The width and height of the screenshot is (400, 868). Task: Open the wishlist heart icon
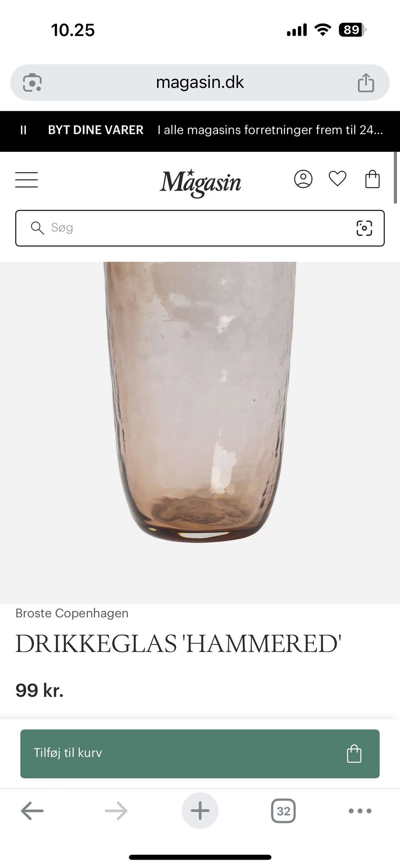click(337, 179)
